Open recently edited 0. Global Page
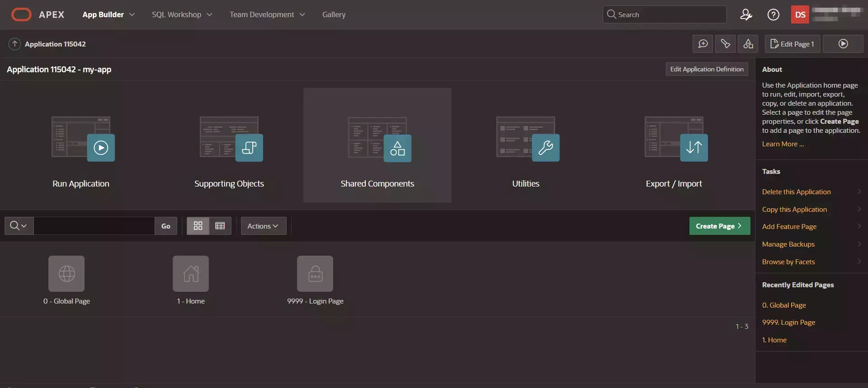The height and width of the screenshot is (388, 868). click(784, 305)
